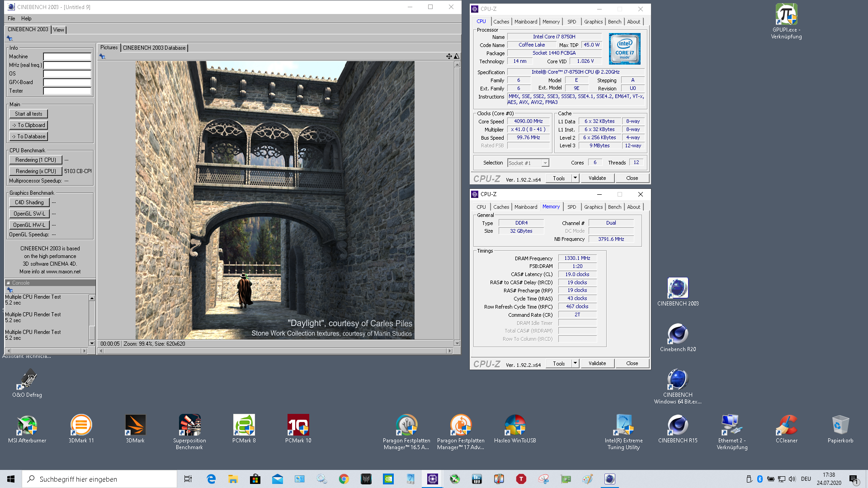Open SPD tab in lower CPU-Z

pyautogui.click(x=571, y=207)
